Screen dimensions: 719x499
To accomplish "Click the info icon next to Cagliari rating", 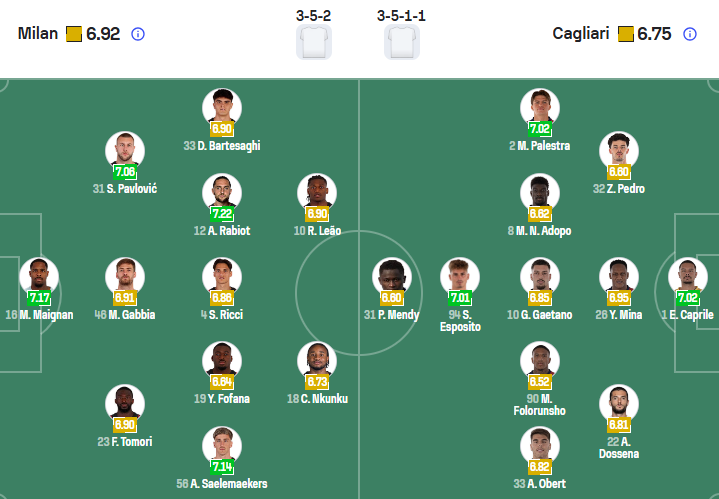I will pos(690,34).
